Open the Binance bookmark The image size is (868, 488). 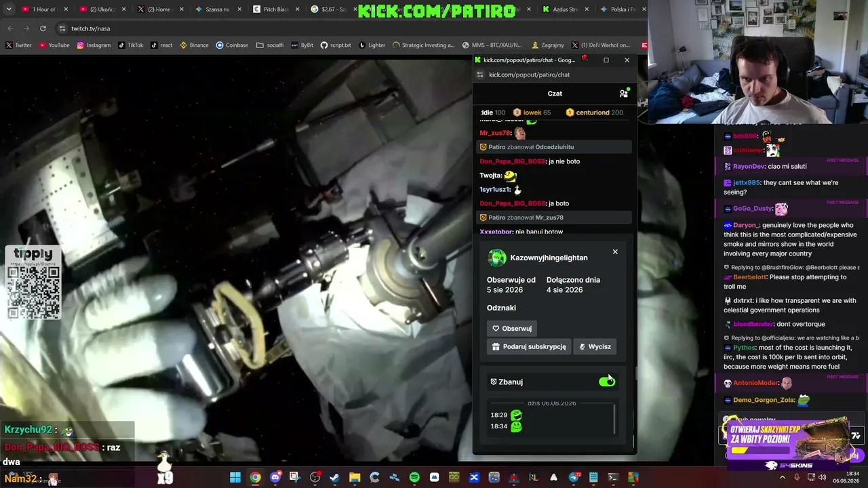point(194,45)
